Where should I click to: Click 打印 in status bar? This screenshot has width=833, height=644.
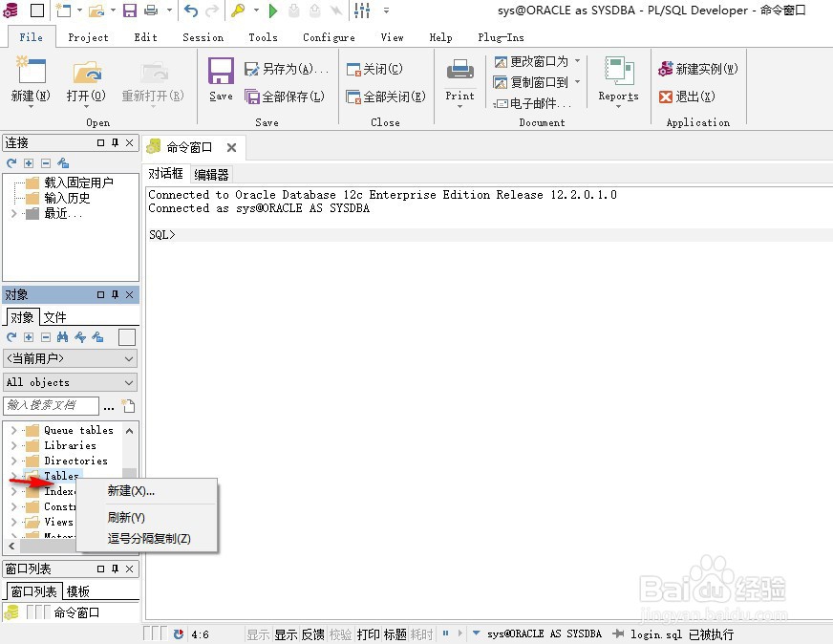[368, 634]
